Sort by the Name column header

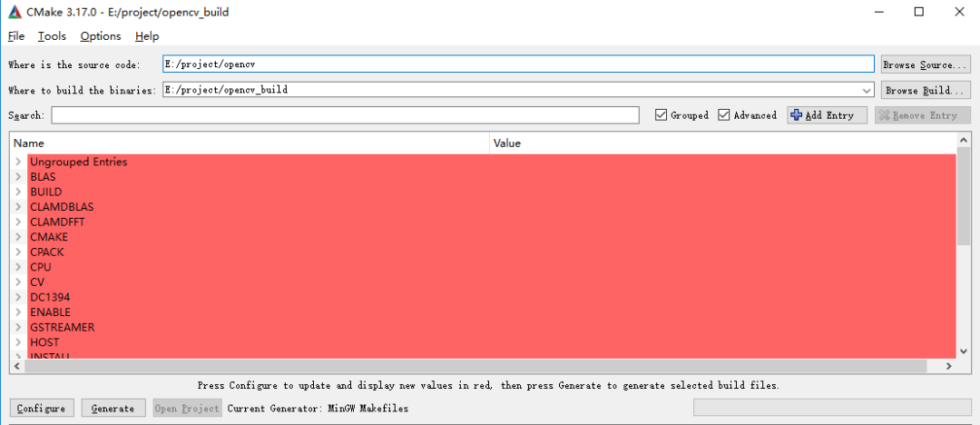click(250, 143)
